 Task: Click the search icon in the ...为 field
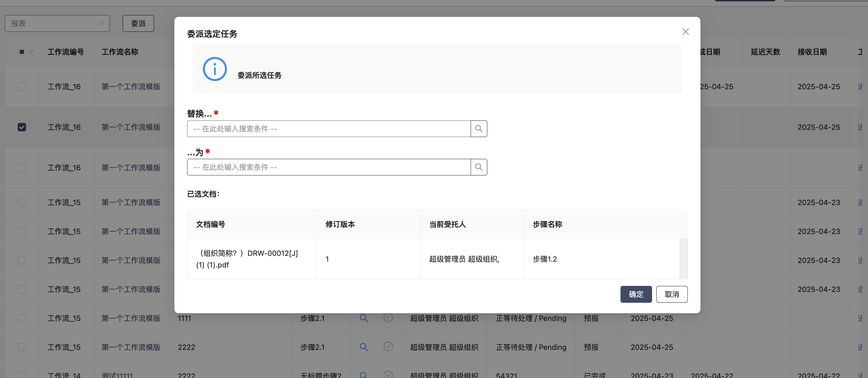pos(478,167)
